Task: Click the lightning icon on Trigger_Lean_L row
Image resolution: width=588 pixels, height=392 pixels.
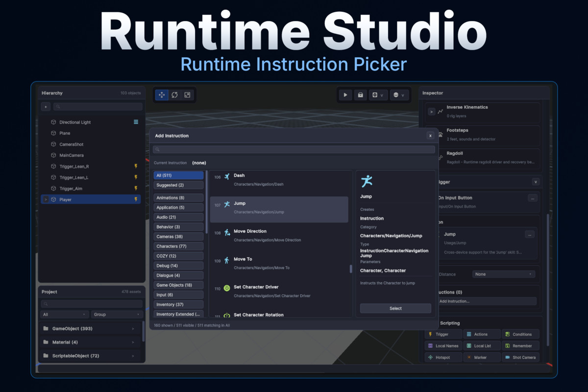Action: (x=136, y=177)
